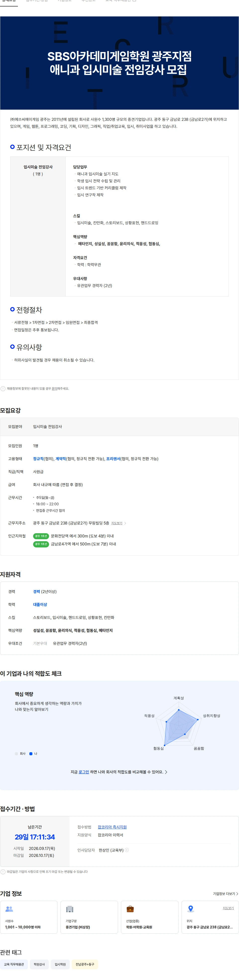The width and height of the screenshot is (239, 980).
Task: Click the briefcase icon in the 산업(업종) card
Action: 130,909
